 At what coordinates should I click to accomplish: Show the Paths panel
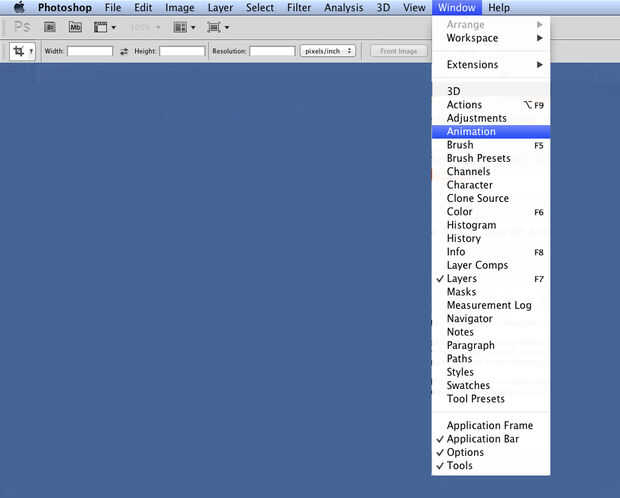pyautogui.click(x=491, y=359)
